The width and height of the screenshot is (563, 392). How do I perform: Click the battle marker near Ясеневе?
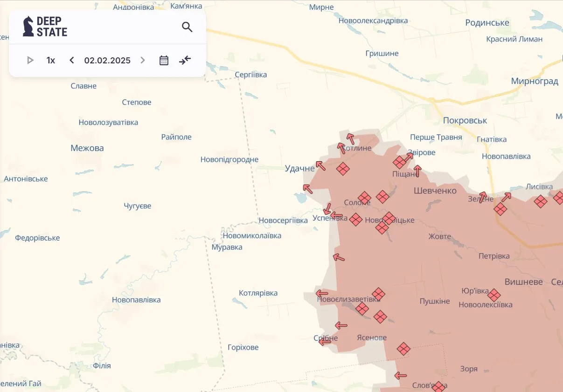coord(403,348)
